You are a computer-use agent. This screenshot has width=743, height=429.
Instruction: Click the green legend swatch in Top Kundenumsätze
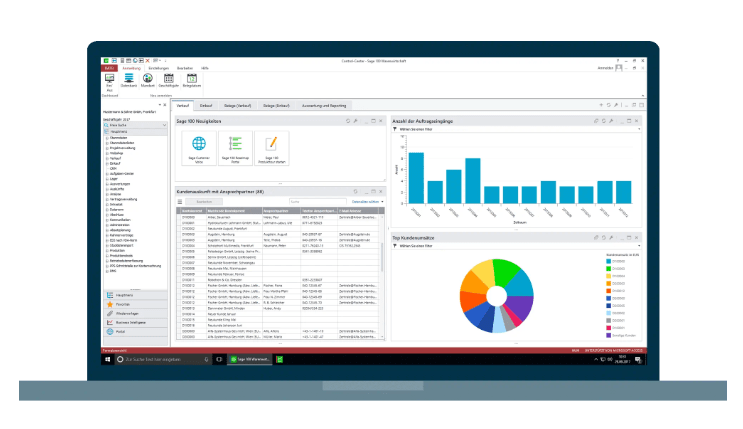point(608,269)
